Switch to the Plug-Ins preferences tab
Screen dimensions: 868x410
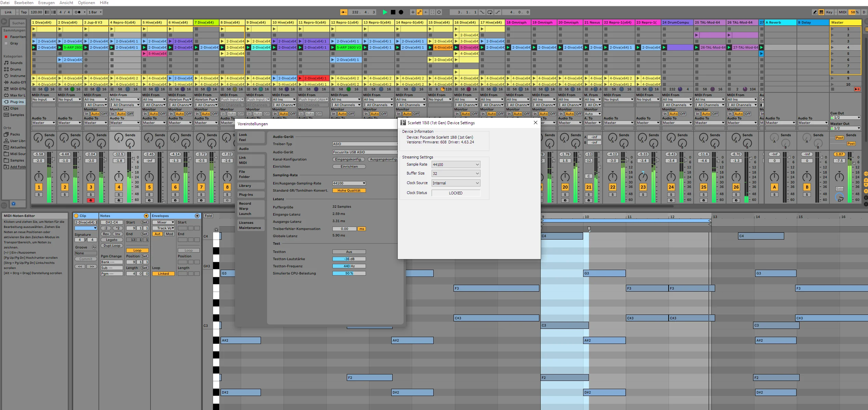246,195
